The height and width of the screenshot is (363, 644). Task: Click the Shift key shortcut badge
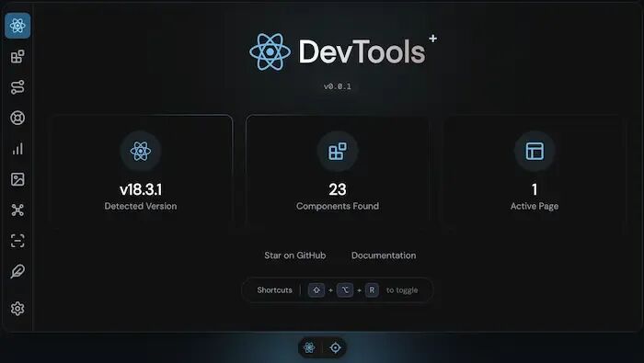click(x=316, y=290)
